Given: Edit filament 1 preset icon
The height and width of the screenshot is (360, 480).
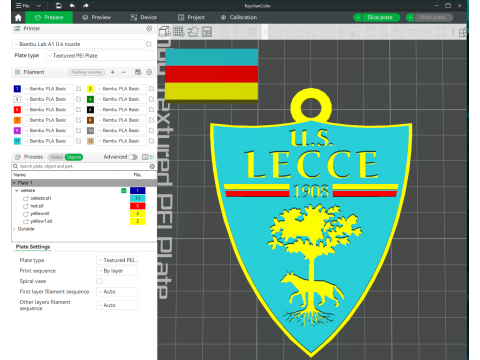Looking at the screenshot, I should (79, 89).
